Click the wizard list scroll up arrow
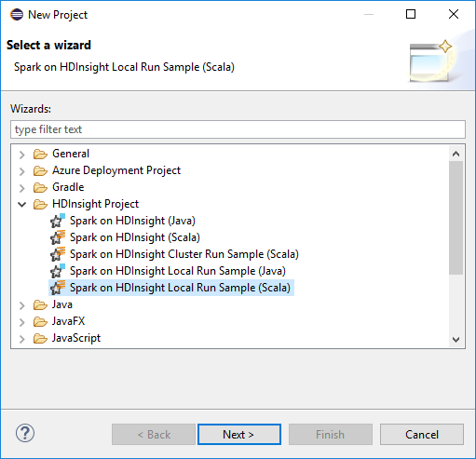 (456, 154)
